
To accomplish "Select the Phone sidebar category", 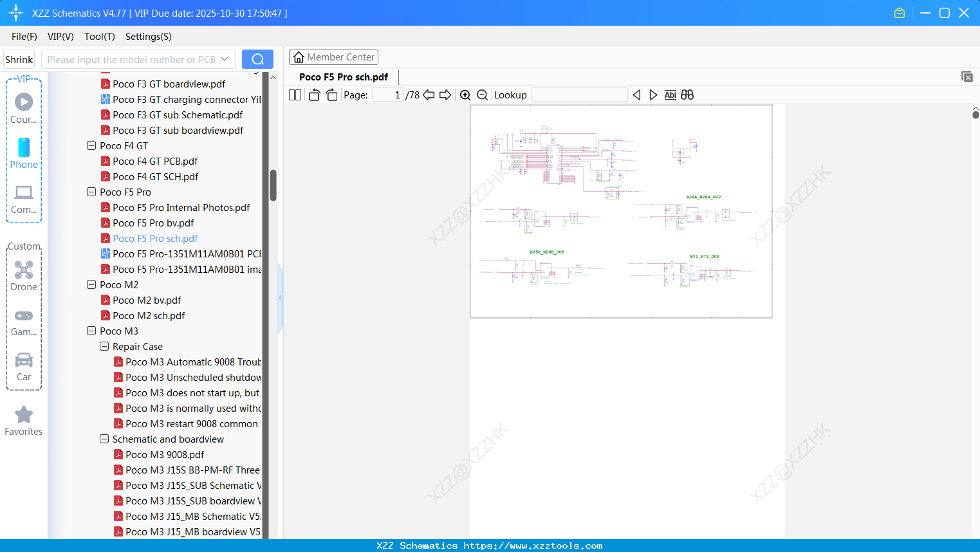I will 24,154.
